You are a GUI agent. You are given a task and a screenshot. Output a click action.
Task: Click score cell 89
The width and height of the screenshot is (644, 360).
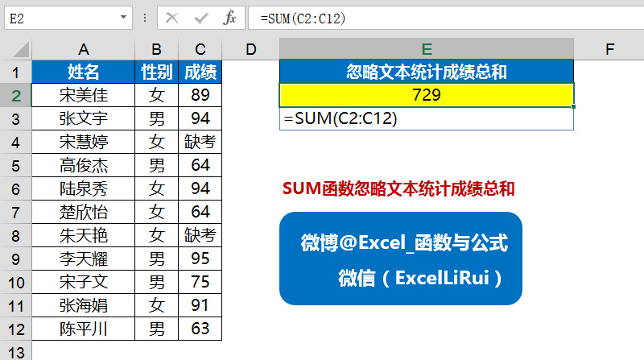(200, 95)
